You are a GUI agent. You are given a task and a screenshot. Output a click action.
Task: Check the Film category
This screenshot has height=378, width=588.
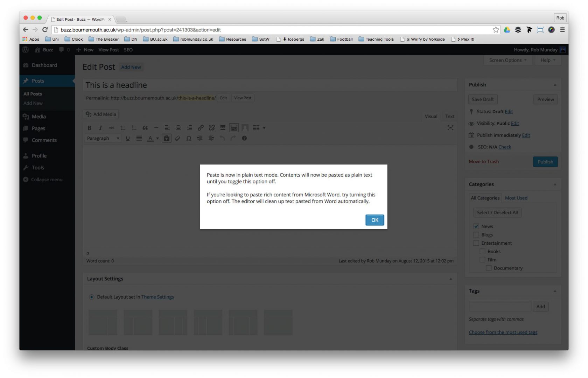coord(482,260)
